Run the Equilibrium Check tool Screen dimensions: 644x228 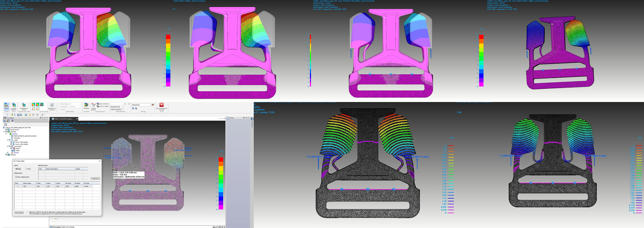point(24,106)
